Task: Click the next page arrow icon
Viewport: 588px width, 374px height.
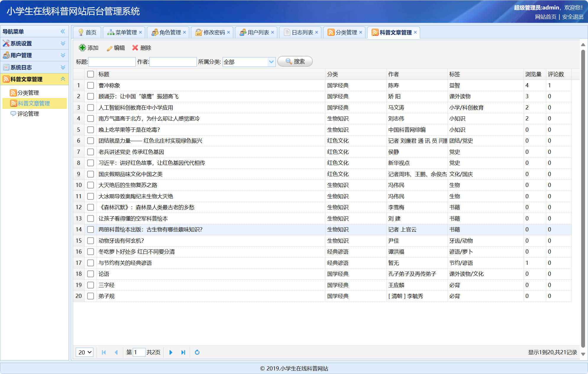Action: [171, 352]
